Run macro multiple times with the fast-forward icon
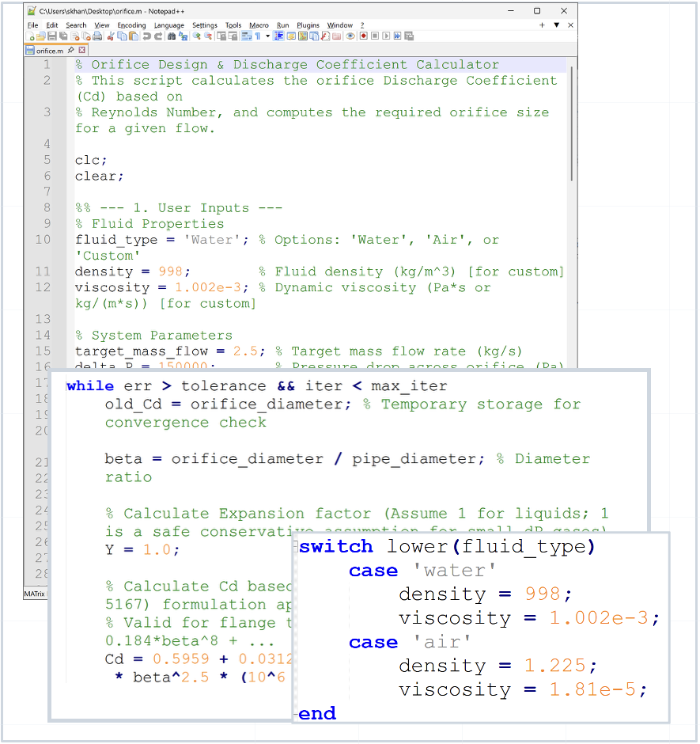This screenshot has height=744, width=700. click(x=397, y=36)
